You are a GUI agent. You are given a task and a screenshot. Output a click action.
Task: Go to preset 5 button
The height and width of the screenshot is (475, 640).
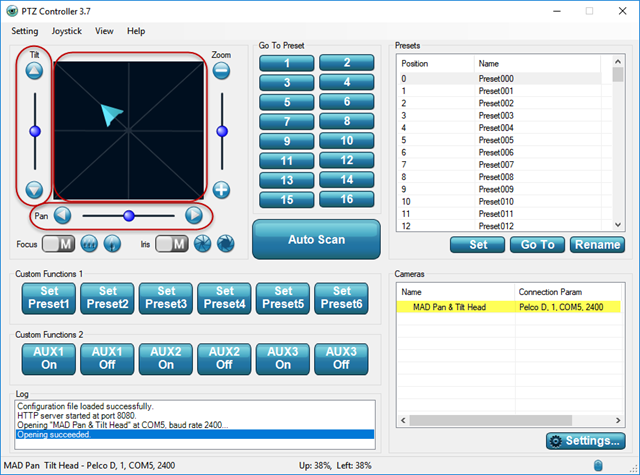click(287, 102)
